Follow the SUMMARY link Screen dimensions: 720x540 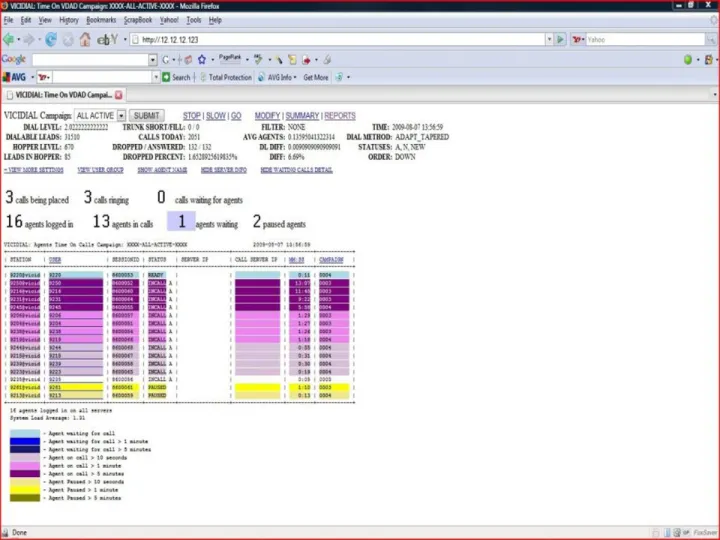coord(302,116)
